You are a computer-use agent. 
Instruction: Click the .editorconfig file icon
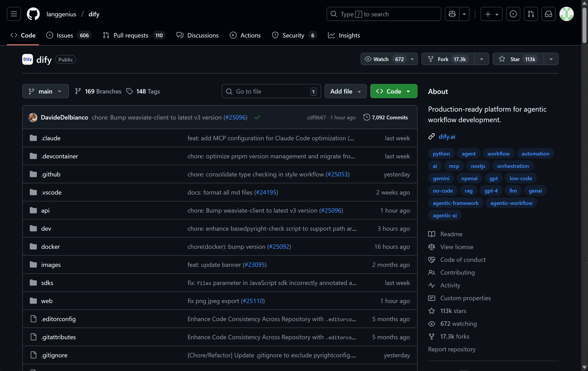coord(34,319)
